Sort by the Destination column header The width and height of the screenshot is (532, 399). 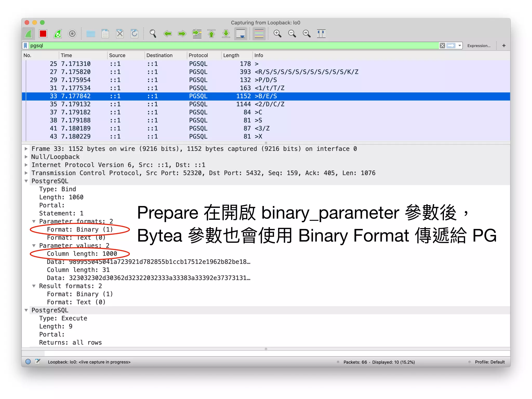165,55
